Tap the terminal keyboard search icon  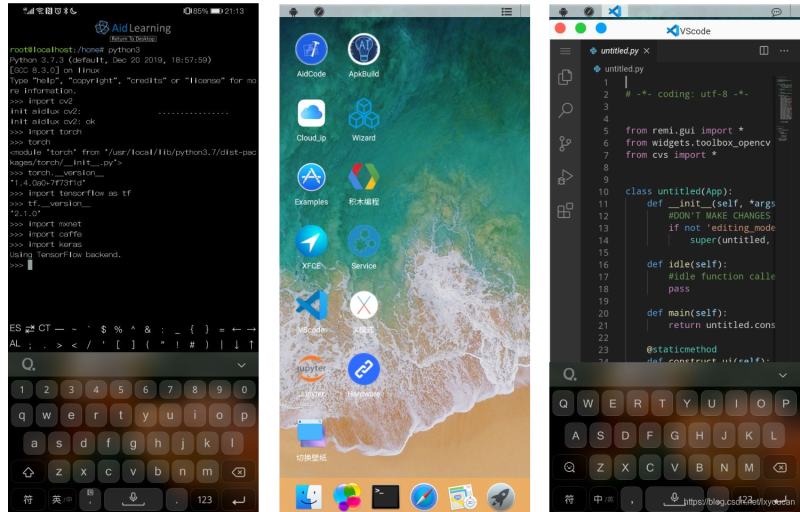[29, 365]
